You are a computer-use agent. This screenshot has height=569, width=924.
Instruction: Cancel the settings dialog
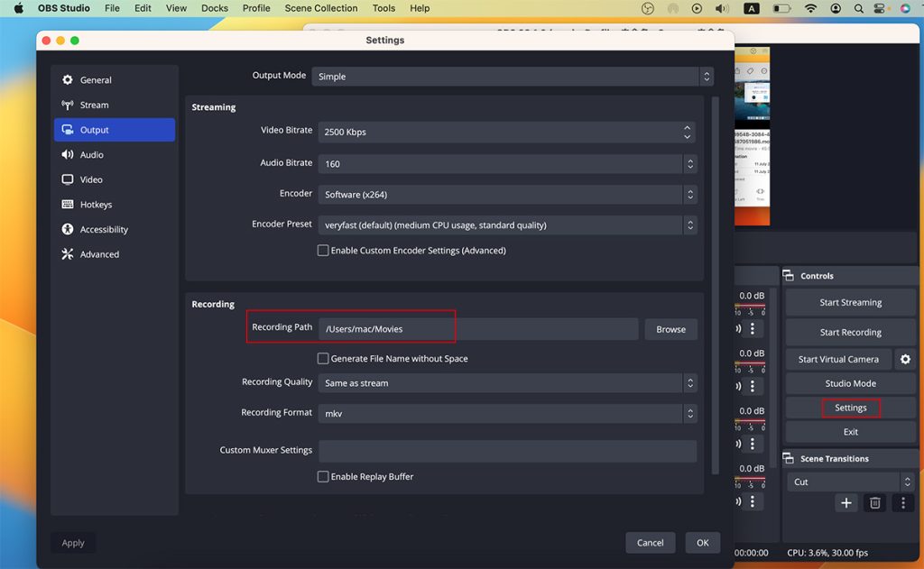(x=650, y=543)
